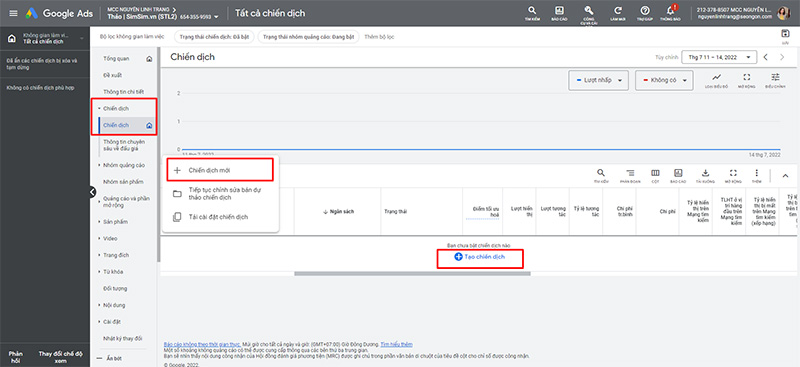Click the table download icon
This screenshot has width=800, height=367.
point(706,175)
